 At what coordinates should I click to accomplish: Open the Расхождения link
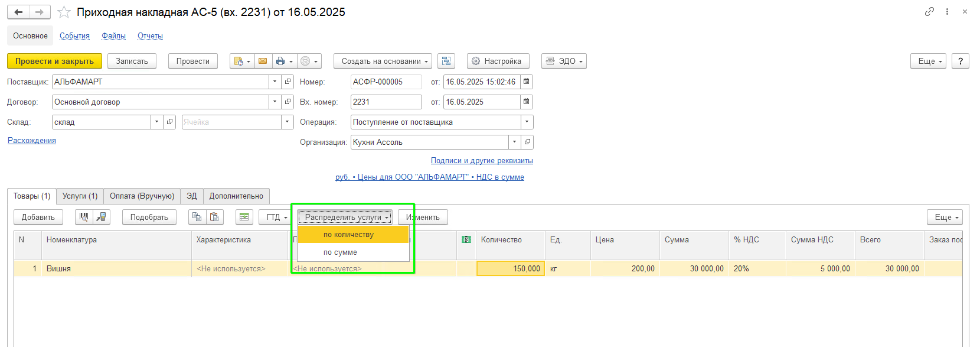coord(32,141)
